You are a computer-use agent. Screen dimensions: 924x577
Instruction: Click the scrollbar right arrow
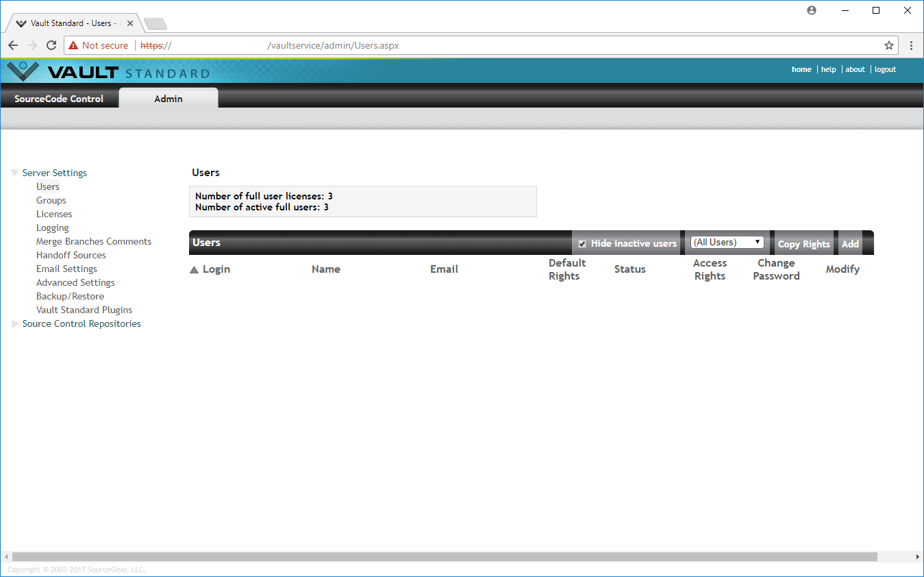(918, 557)
